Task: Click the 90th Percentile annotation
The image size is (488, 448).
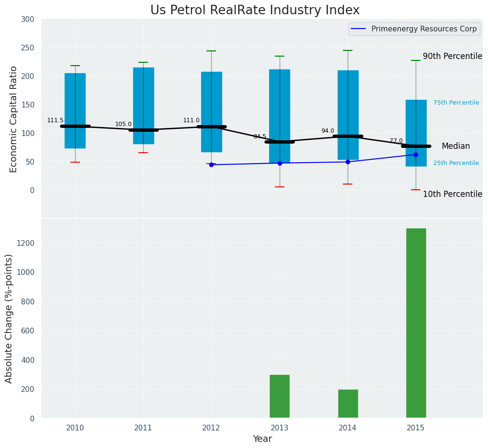Action: (452, 56)
